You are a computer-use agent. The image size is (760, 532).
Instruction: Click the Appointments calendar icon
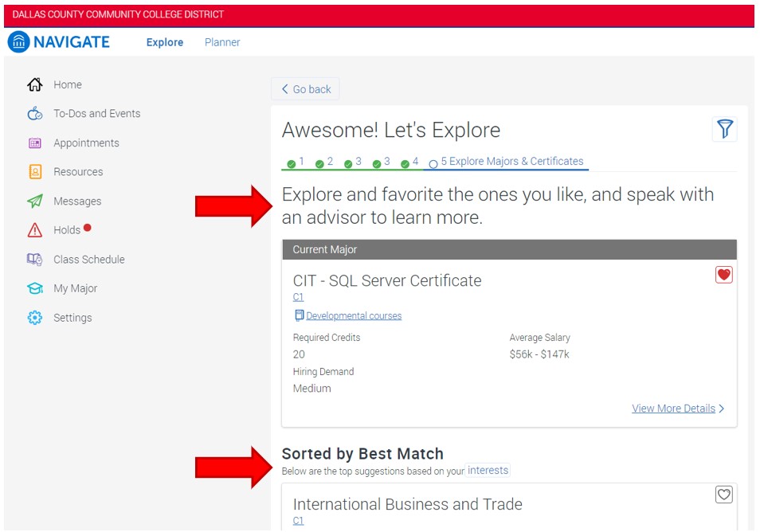34,143
